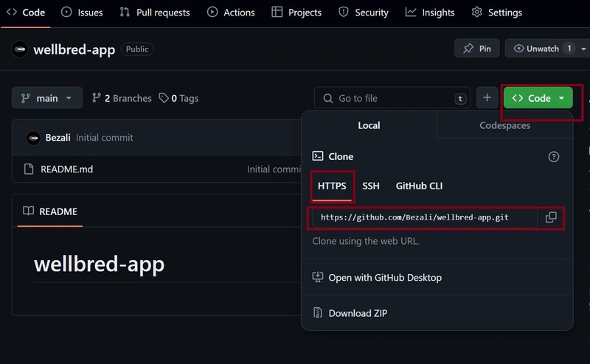This screenshot has width=590, height=364.
Task: Open the Security tab
Action: (x=364, y=13)
